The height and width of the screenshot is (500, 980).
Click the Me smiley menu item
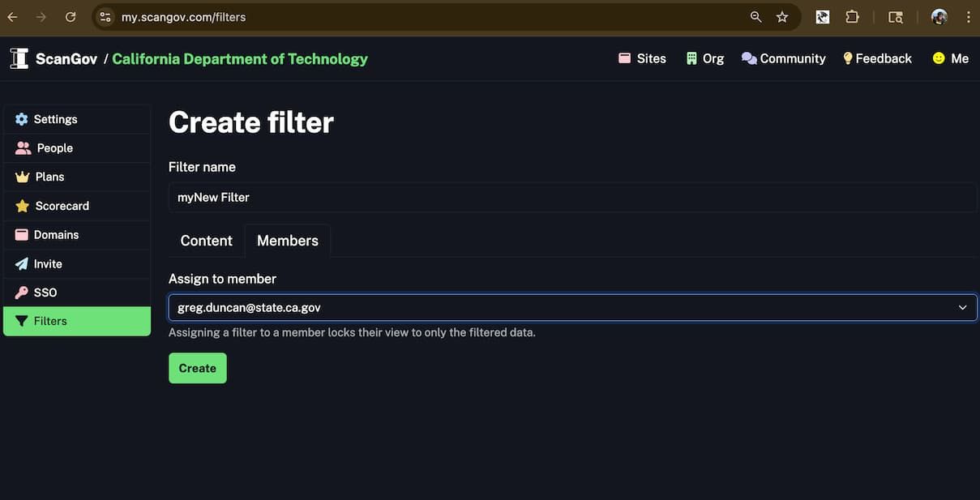[951, 57]
